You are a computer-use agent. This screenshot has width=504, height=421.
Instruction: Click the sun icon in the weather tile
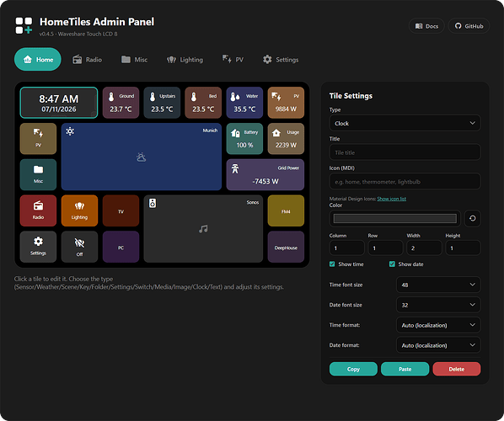(70, 131)
